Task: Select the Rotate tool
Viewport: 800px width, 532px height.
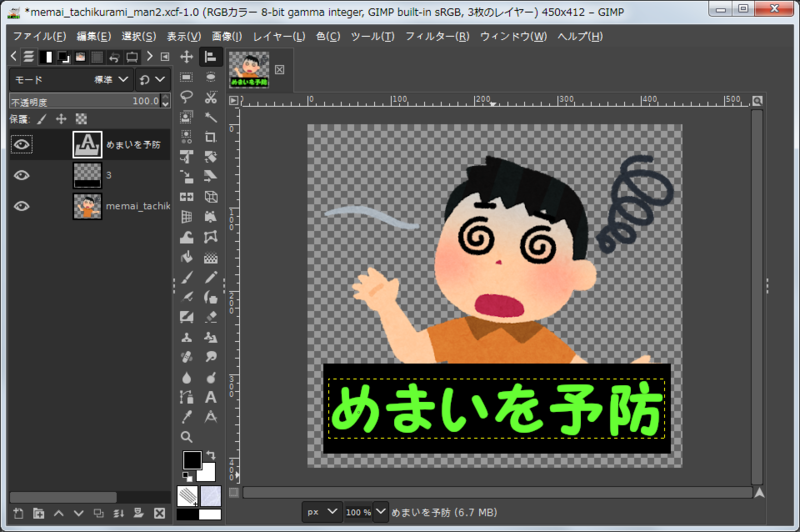Action: 211,157
